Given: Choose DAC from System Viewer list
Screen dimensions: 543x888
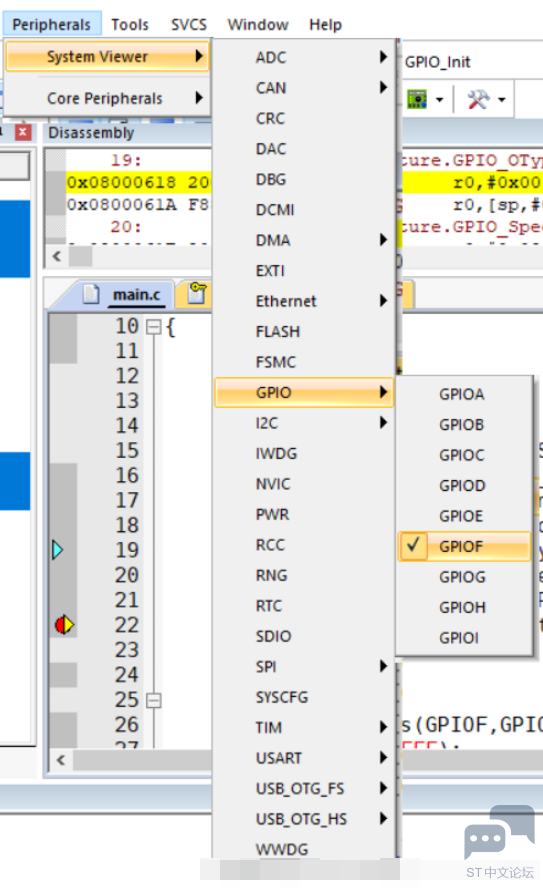Looking at the screenshot, I should (x=304, y=149).
